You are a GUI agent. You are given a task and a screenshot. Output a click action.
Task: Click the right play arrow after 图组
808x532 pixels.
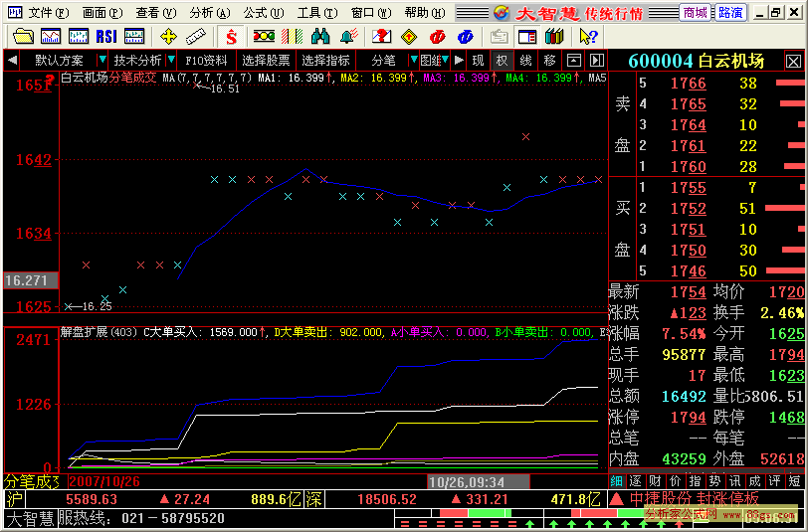[459, 61]
